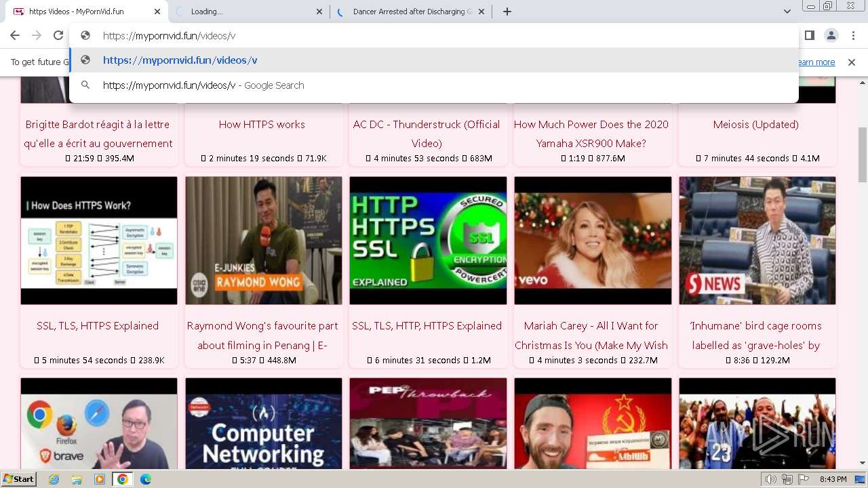
Task: Dismiss the info bar with its X
Action: 852,62
